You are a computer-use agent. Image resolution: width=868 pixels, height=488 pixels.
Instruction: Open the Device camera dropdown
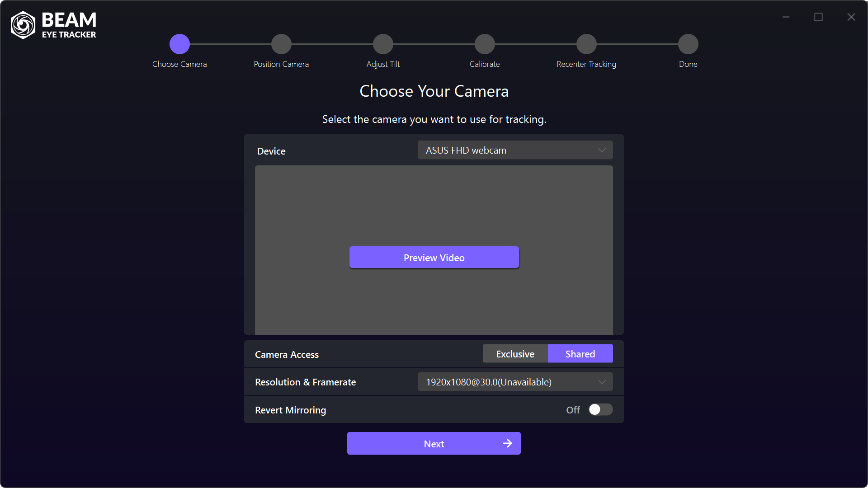pyautogui.click(x=515, y=150)
